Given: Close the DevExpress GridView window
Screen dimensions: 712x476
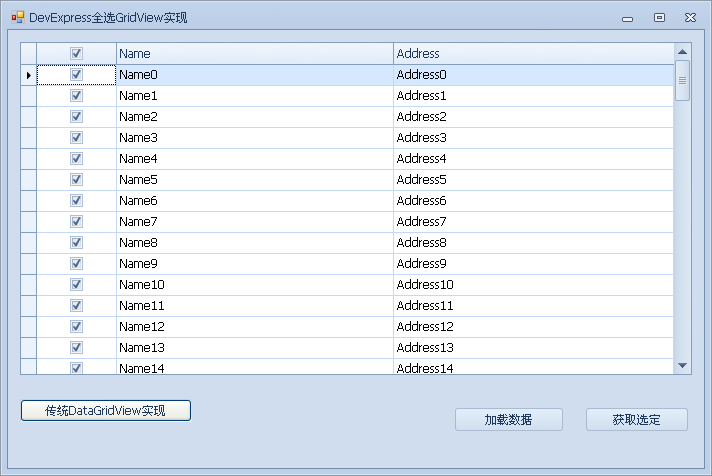Looking at the screenshot, I should 690,17.
